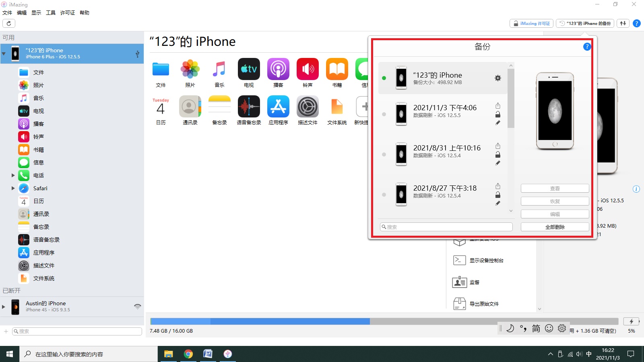Expand the Safari item in the sidebar
This screenshot has width=644, height=362.
[x=13, y=188]
